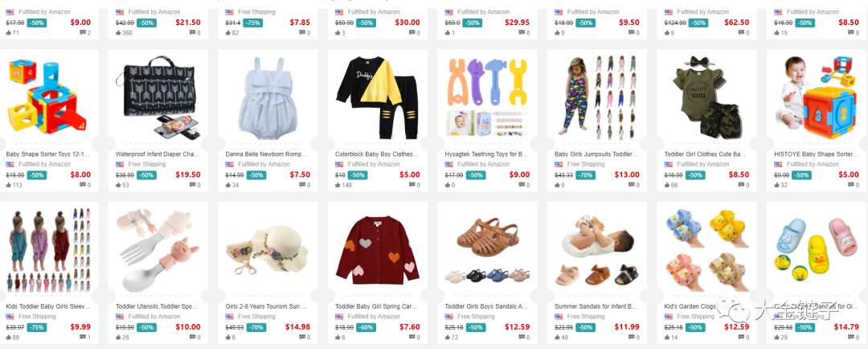Screen dimensions: 868x349
Task: Open the black diaper changing pad image
Action: pyautogui.click(x=158, y=99)
